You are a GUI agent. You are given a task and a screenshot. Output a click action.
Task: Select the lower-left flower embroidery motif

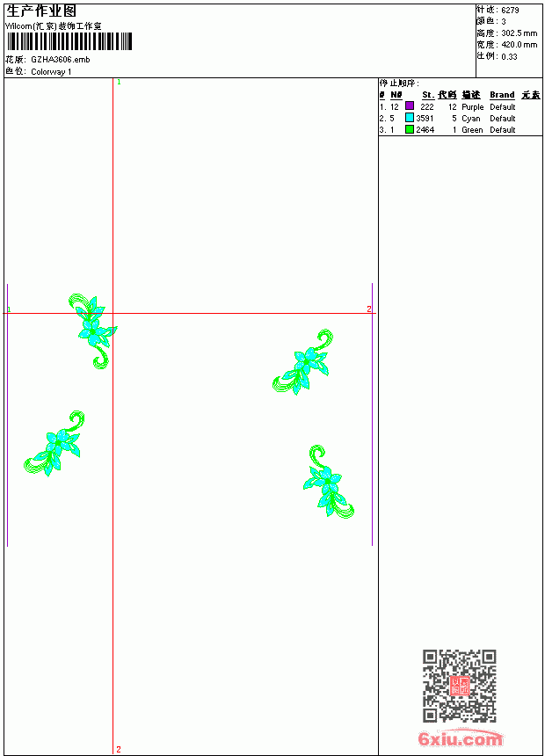pos(54,443)
